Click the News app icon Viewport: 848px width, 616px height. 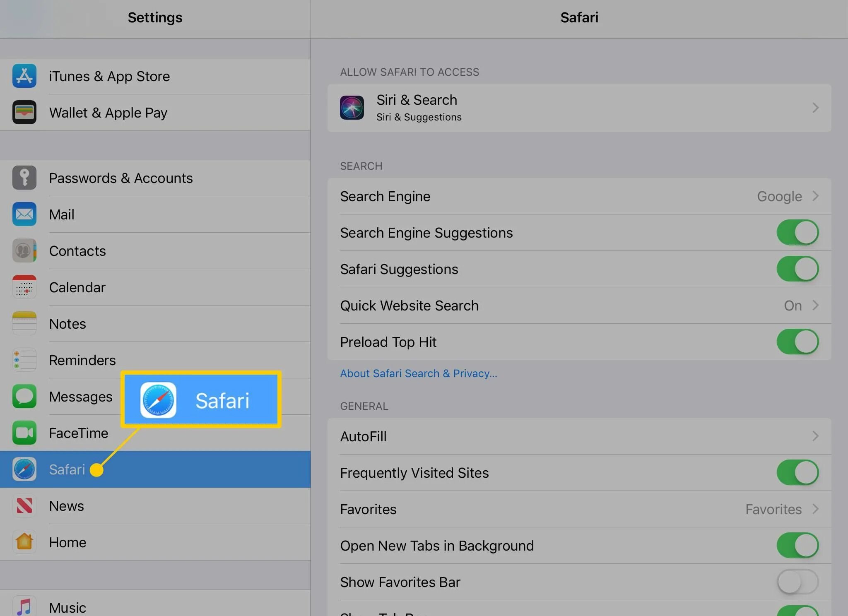point(24,506)
